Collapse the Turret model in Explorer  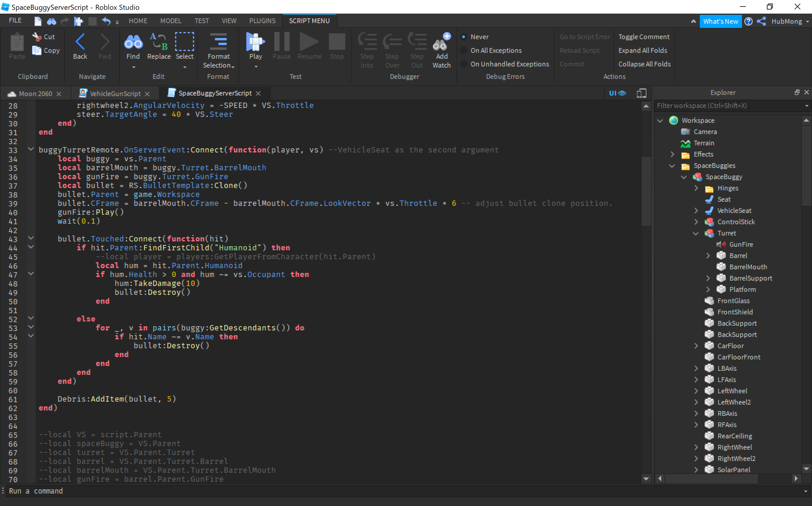pyautogui.click(x=696, y=233)
